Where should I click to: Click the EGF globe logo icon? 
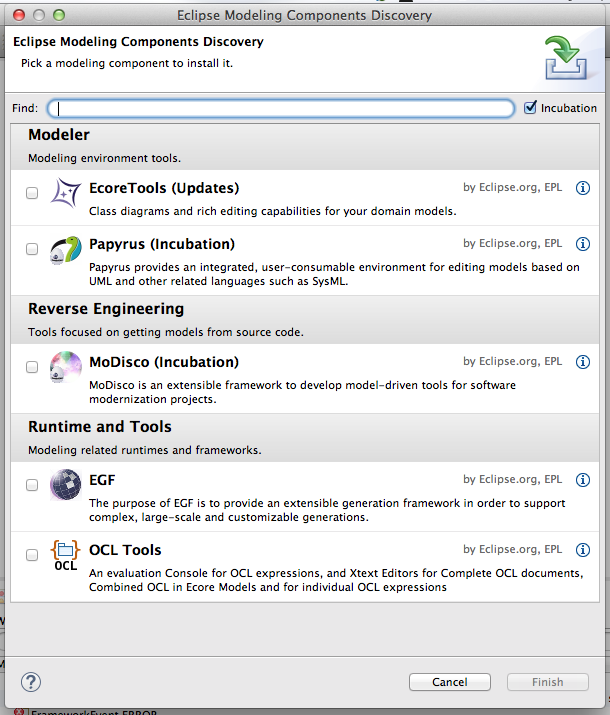[x=65, y=485]
